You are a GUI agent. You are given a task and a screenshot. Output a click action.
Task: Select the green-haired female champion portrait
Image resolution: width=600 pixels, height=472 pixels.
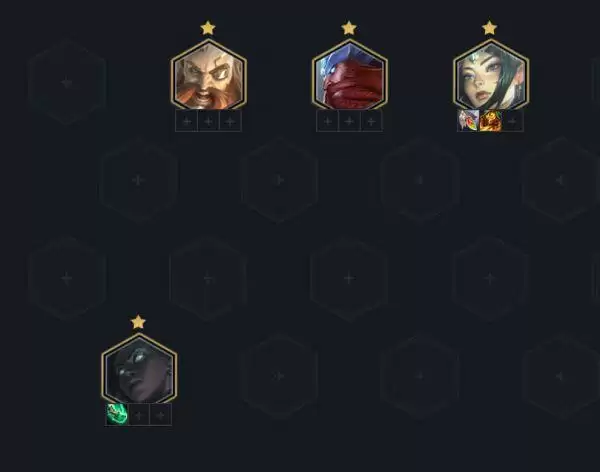(x=491, y=75)
